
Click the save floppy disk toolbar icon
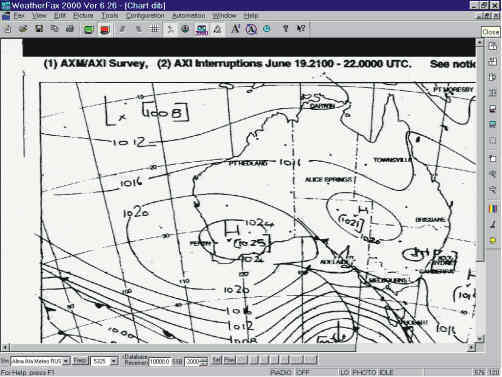click(39, 29)
